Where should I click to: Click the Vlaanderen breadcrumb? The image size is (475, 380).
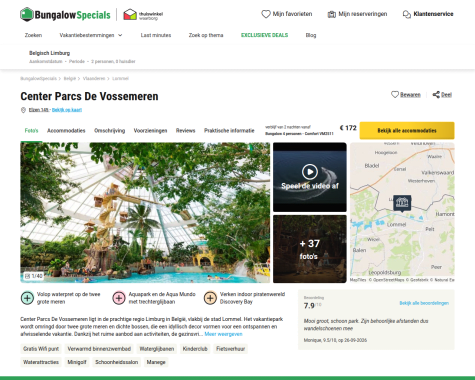[x=94, y=79]
